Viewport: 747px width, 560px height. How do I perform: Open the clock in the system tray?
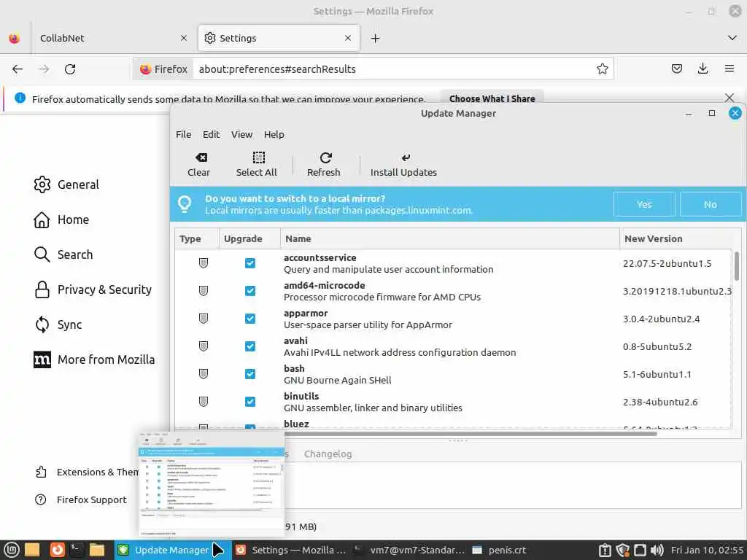tap(707, 550)
